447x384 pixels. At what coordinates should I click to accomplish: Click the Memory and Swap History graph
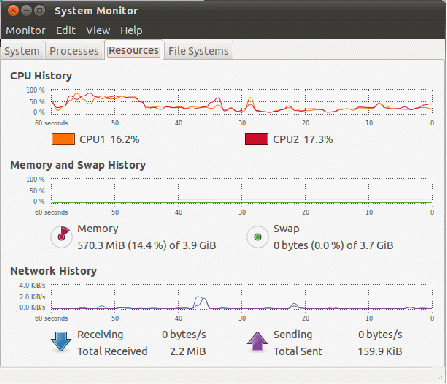(242, 191)
